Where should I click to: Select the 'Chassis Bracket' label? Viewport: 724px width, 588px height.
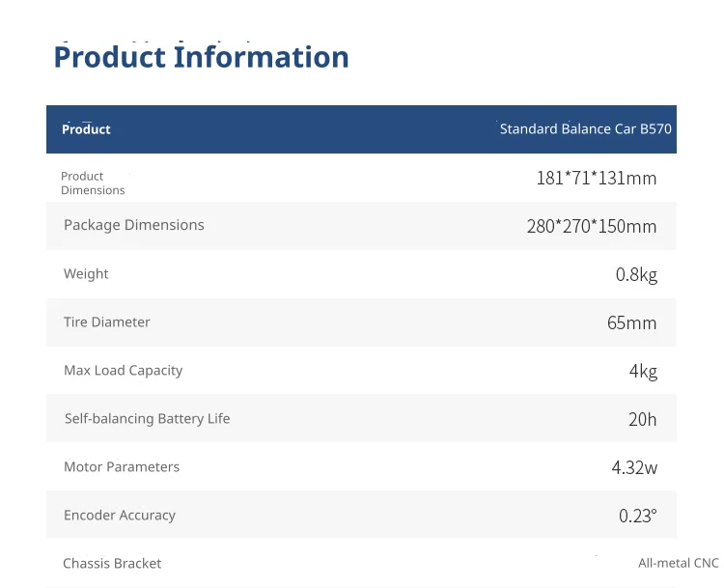coord(112,563)
